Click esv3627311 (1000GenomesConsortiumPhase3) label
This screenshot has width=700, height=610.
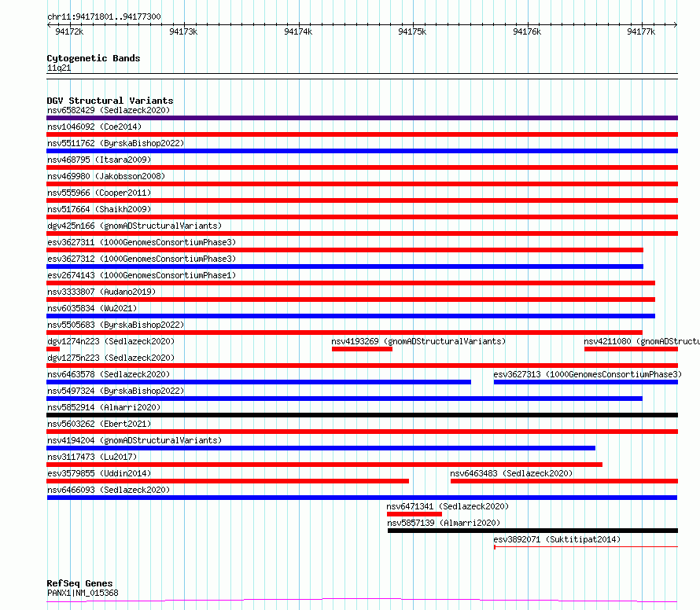[142, 242]
